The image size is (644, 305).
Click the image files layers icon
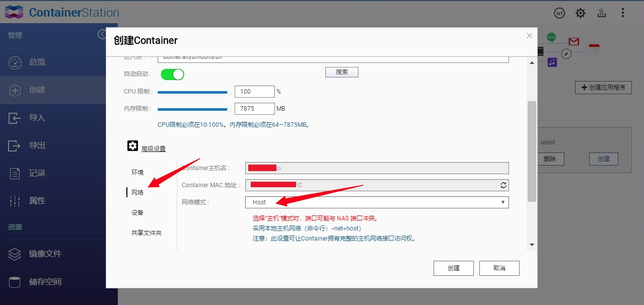tap(15, 254)
